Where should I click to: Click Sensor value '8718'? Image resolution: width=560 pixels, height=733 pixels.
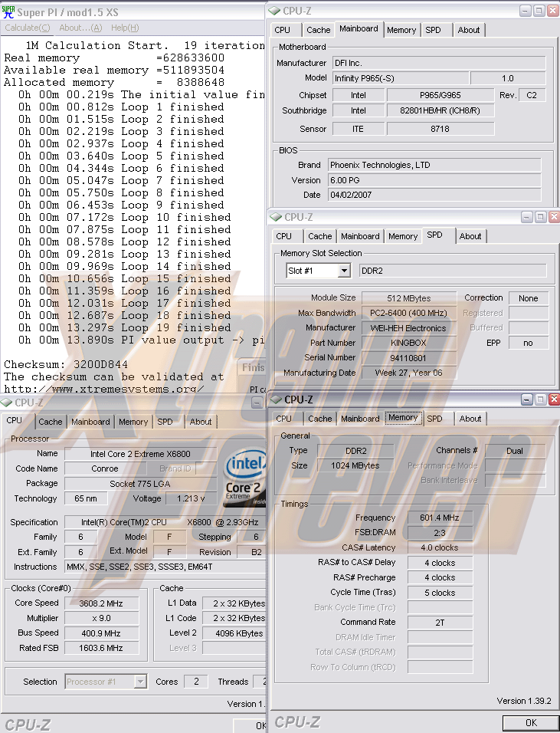point(440,129)
